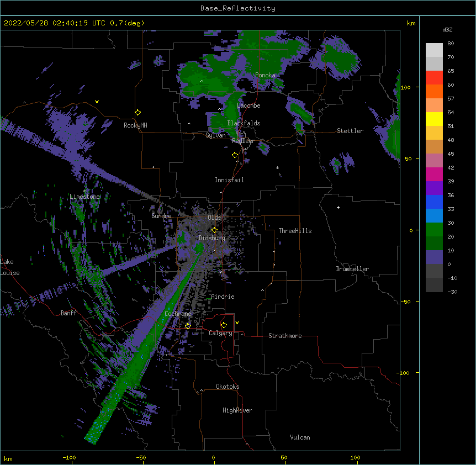Click the Innisfail label
Image resolution: width=476 pixels, height=465 pixels.
[x=229, y=180]
